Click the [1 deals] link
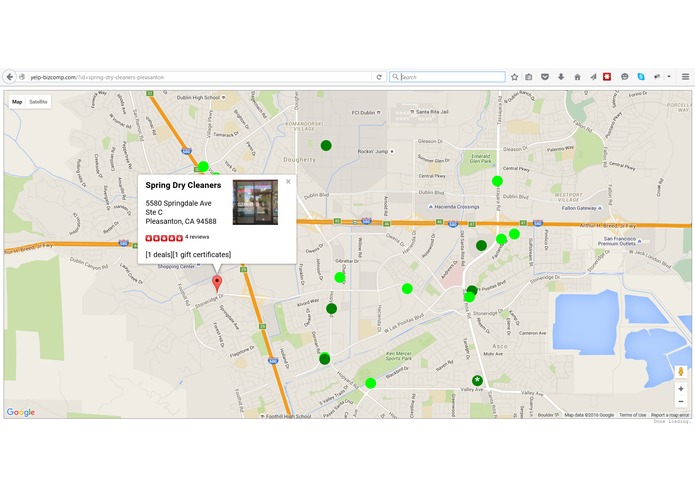 point(159,254)
